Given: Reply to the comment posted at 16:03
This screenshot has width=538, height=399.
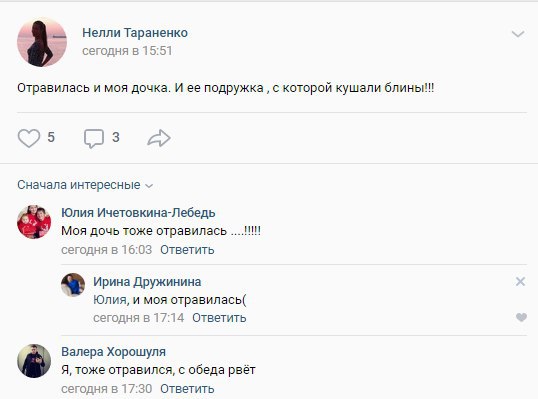Looking at the screenshot, I should (x=187, y=250).
